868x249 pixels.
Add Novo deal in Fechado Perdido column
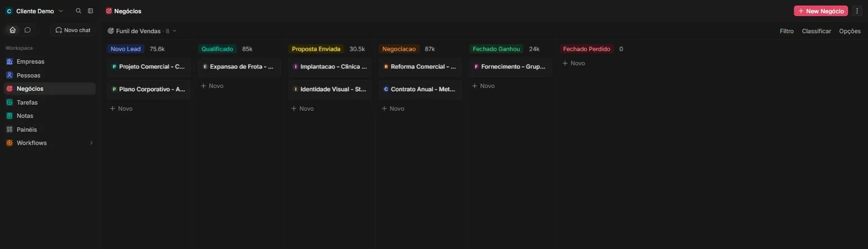573,63
